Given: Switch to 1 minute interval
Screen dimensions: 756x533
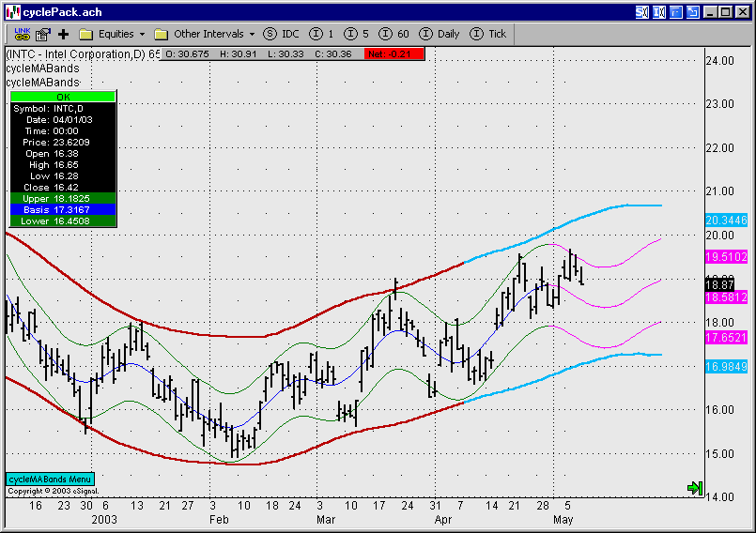Looking at the screenshot, I should point(321,34).
